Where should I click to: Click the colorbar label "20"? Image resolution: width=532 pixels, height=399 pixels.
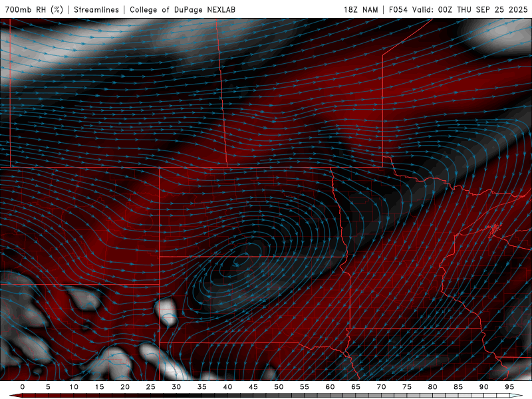tap(125, 387)
